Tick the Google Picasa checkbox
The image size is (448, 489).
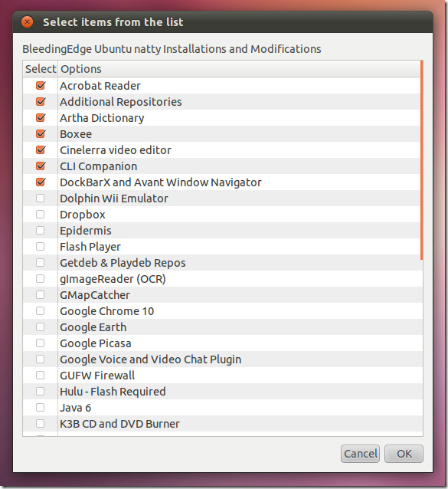[40, 343]
